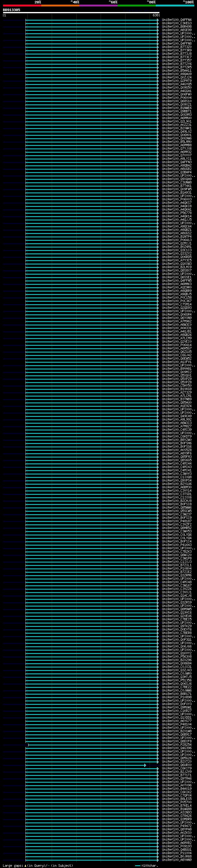197x868 pixels.
Task: Open UniRef100_B1NWE6 entry
Action: pyautogui.click(x=176, y=108)
